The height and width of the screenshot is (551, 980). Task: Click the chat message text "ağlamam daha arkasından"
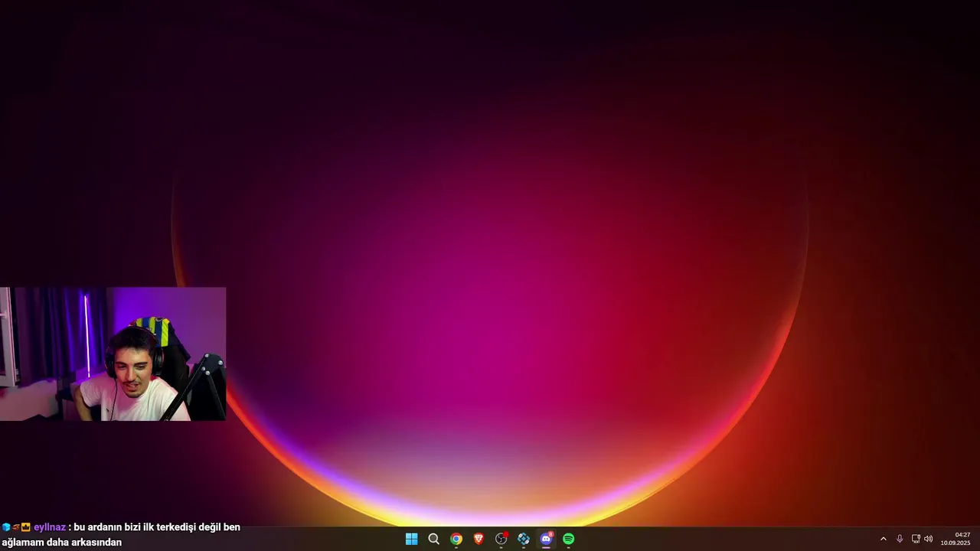[62, 542]
